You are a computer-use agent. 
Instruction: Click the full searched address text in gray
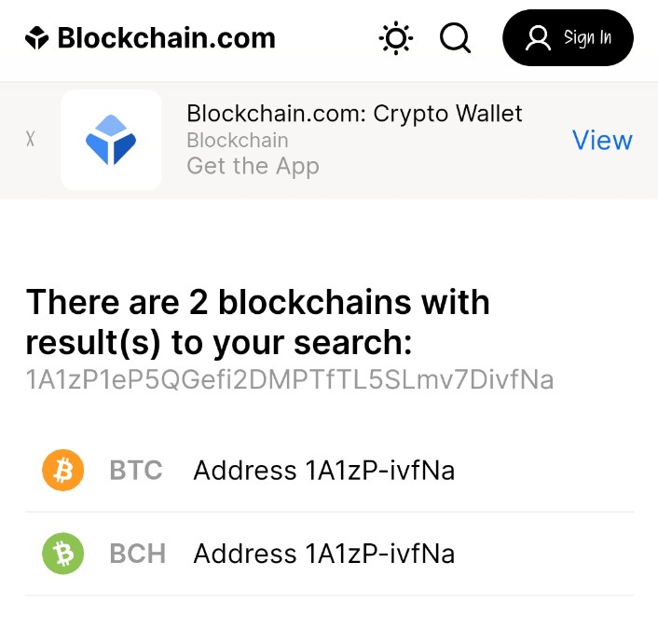[290, 380]
